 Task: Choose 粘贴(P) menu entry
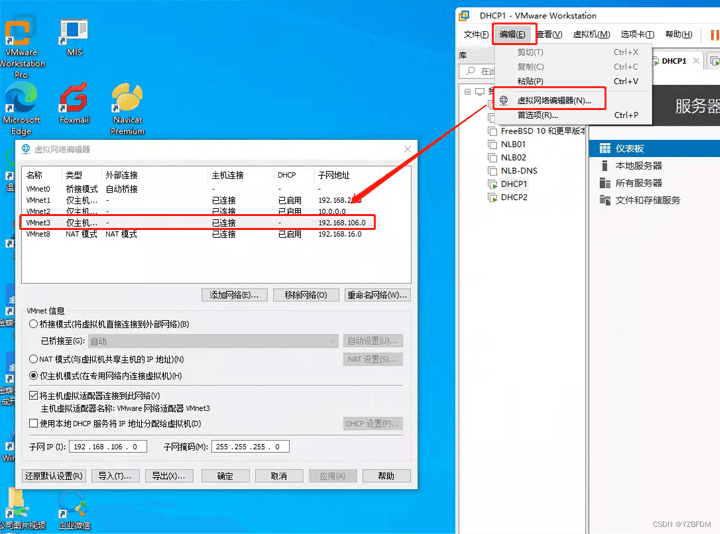[573, 81]
